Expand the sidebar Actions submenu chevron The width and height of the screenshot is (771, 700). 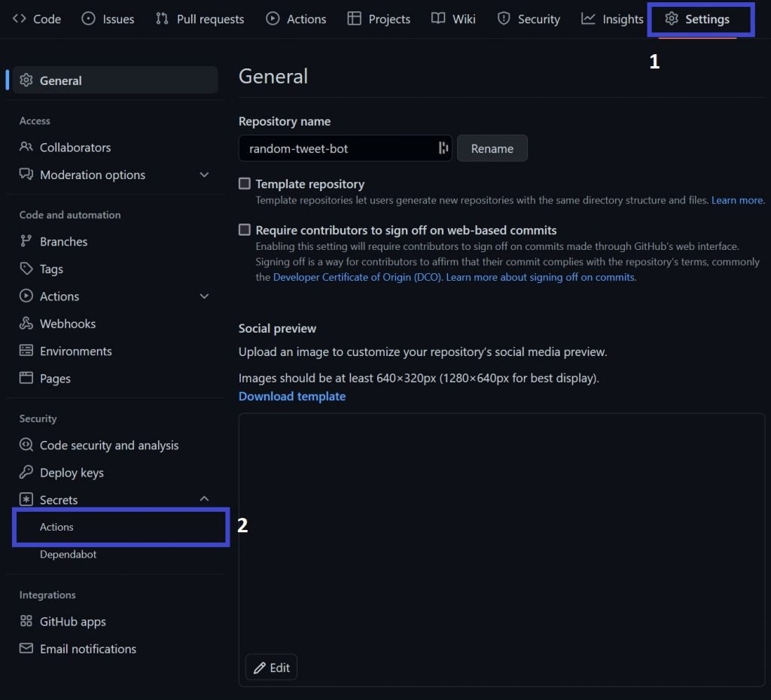[x=205, y=296]
